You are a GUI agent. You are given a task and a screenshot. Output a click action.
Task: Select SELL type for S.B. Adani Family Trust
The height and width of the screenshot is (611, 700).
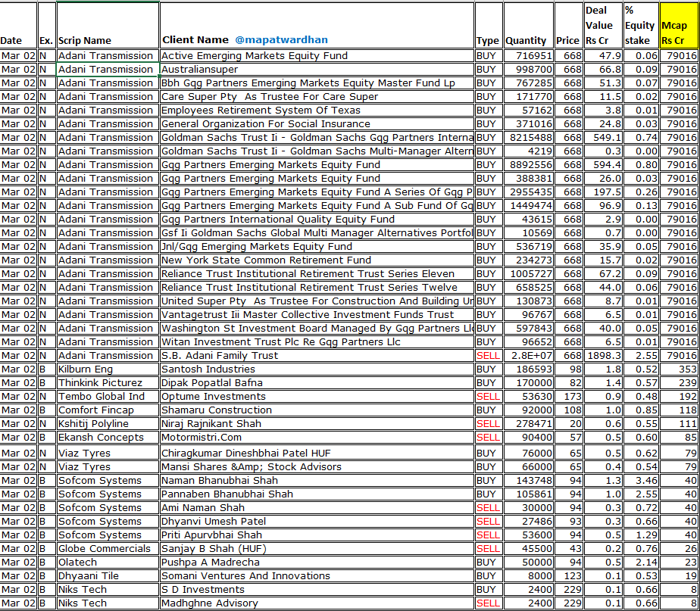pyautogui.click(x=489, y=356)
